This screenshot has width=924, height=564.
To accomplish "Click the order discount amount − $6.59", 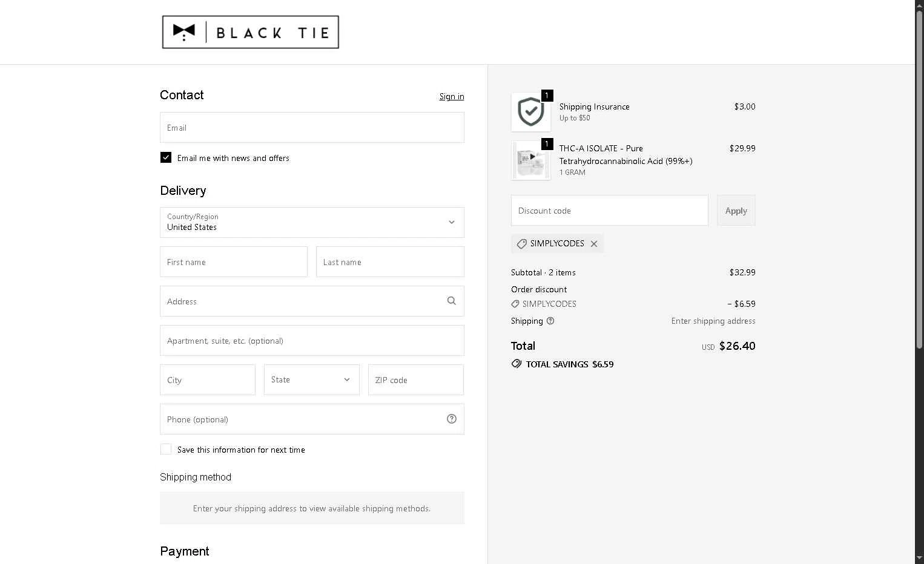I will [x=741, y=304].
